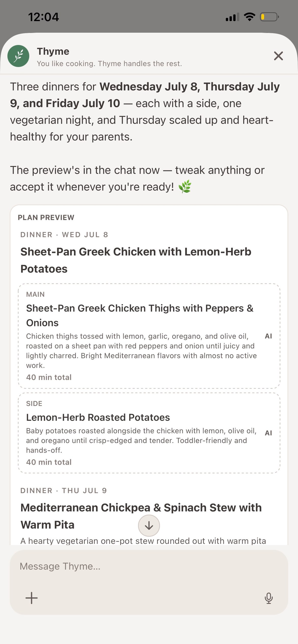Image resolution: width=298 pixels, height=644 pixels.
Task: Open the Sheet-Pan Greek Chicken Thighs main card
Action: (149, 336)
